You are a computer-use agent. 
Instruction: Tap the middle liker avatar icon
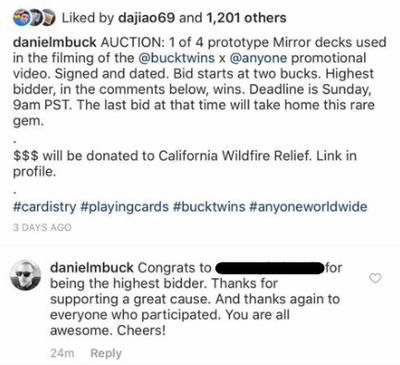click(34, 18)
